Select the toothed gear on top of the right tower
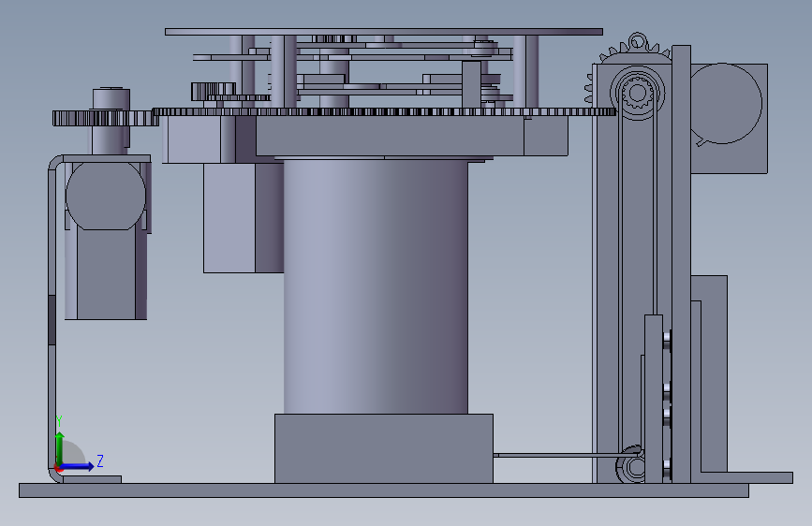 (x=636, y=50)
